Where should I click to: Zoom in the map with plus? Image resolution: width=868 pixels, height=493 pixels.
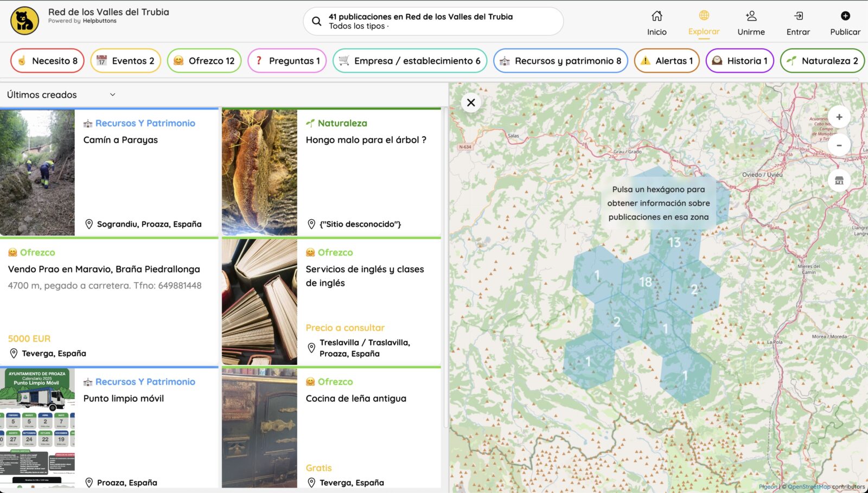(839, 117)
